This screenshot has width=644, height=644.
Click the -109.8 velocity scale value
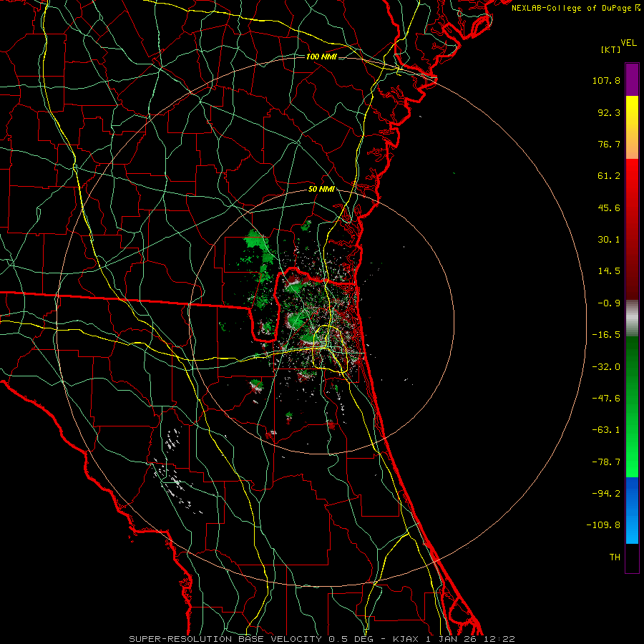pyautogui.click(x=603, y=525)
